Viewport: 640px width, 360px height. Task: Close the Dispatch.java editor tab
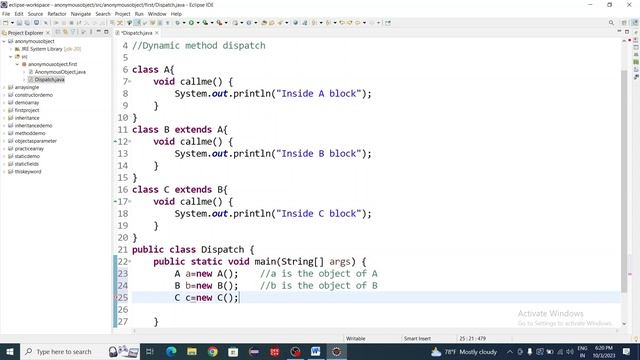157,33
